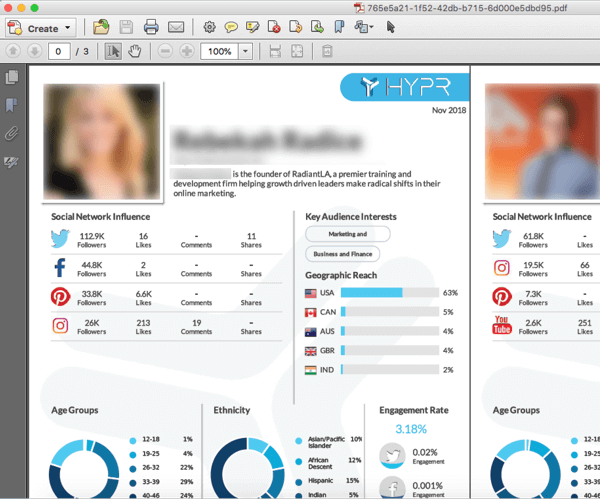
Task: Open the bookmarks sidebar panel
Action: coord(12,105)
